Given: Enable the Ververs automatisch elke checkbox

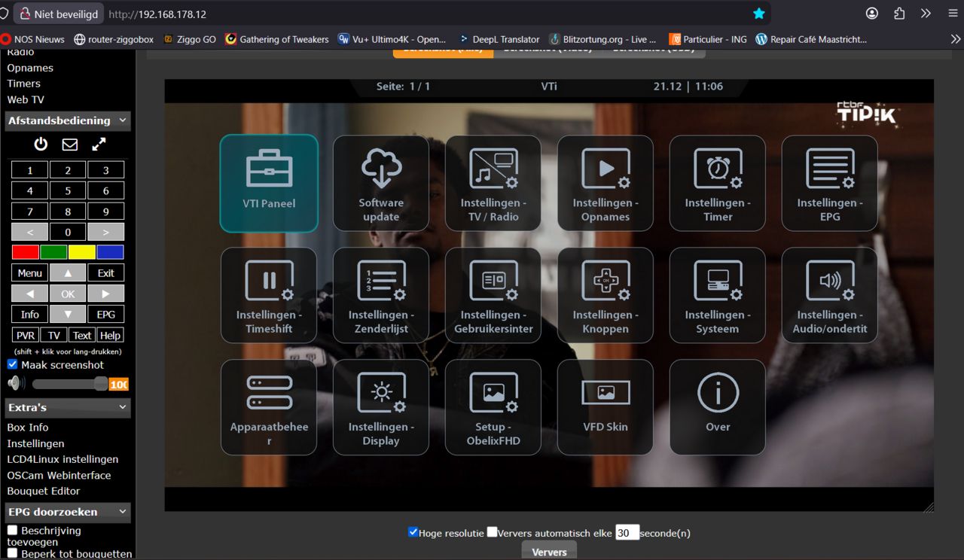Looking at the screenshot, I should (493, 531).
